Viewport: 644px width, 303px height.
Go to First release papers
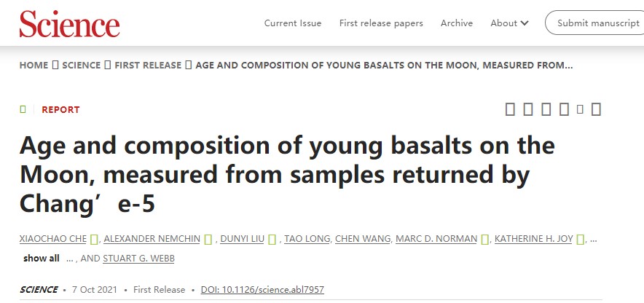coord(381,23)
